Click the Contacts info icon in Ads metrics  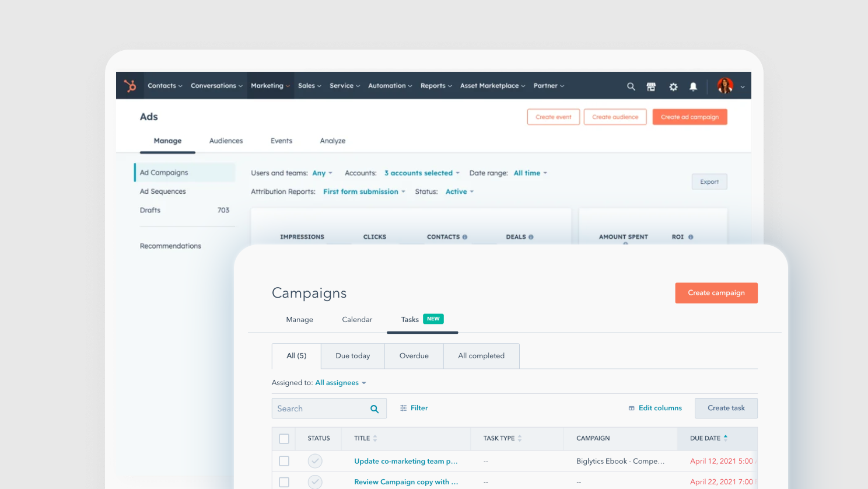coord(465,237)
